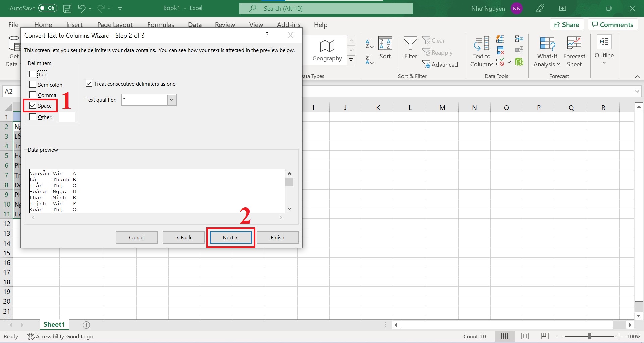
Task: Click Finish in the wizard
Action: [x=278, y=237]
